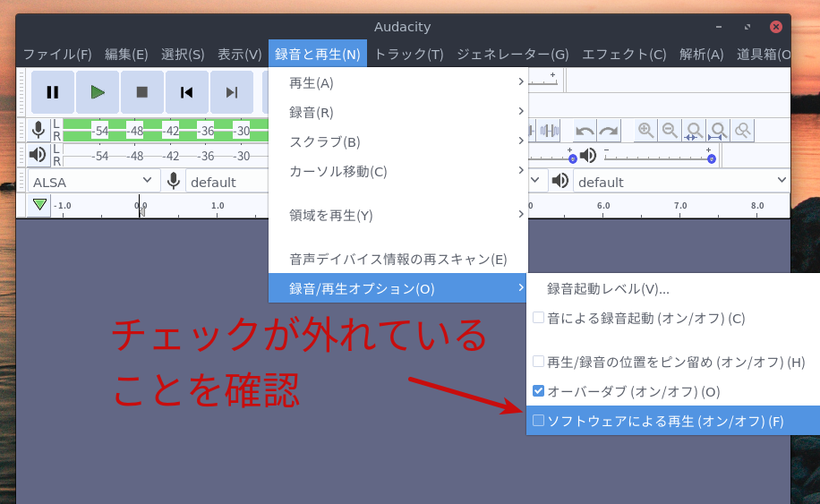Screen dimensions: 820x504
Task: Click the microphone icon beside the recording device
Action: [x=174, y=181]
